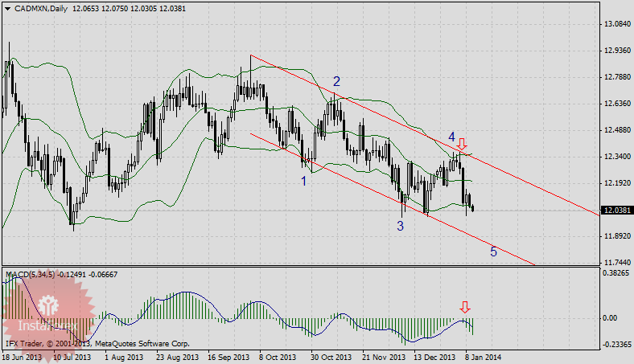This screenshot has height=364, width=634.
Task: Click the 18 Jun 2013 date label
Action: [x=22, y=356]
